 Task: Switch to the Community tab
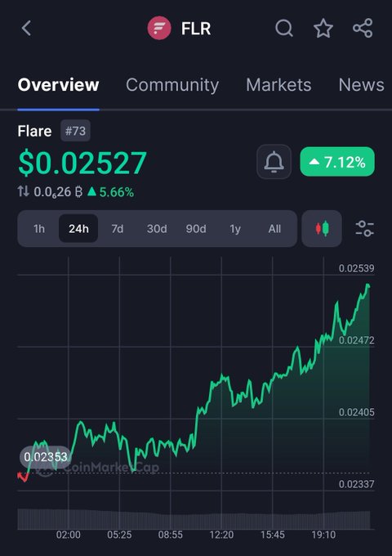172,85
